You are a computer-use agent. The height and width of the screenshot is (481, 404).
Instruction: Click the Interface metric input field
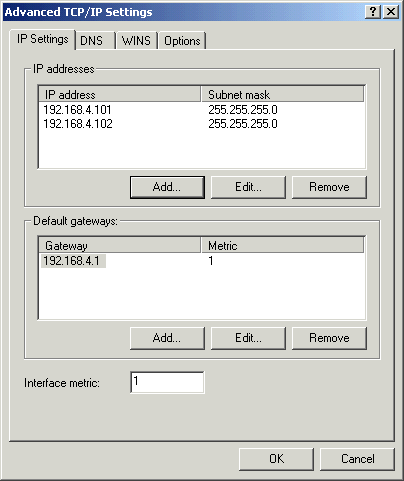point(167,382)
